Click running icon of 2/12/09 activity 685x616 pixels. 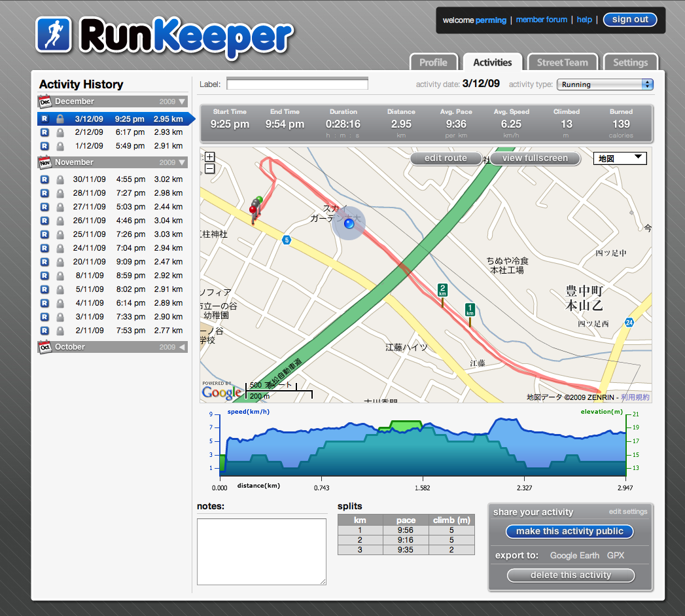(x=44, y=132)
